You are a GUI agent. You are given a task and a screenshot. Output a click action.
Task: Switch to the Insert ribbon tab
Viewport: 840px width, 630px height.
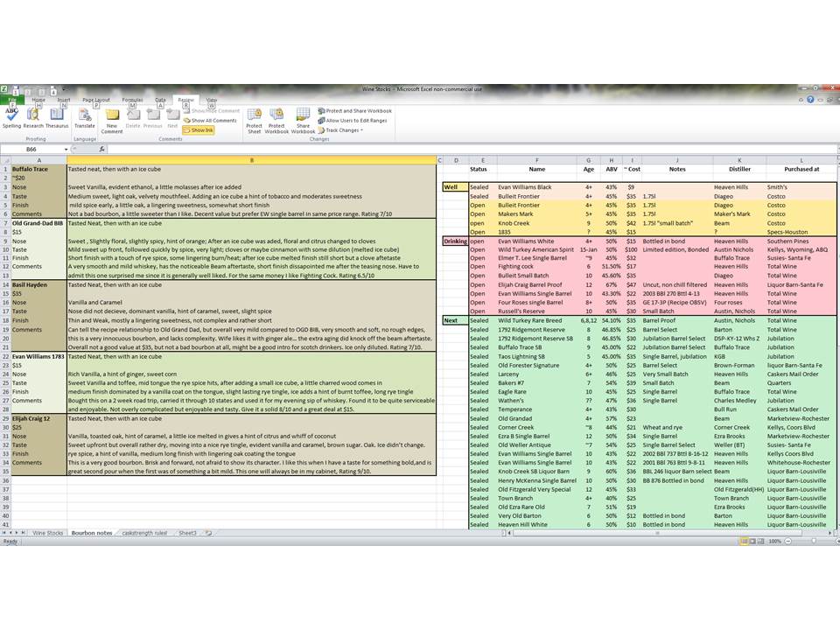pos(64,100)
